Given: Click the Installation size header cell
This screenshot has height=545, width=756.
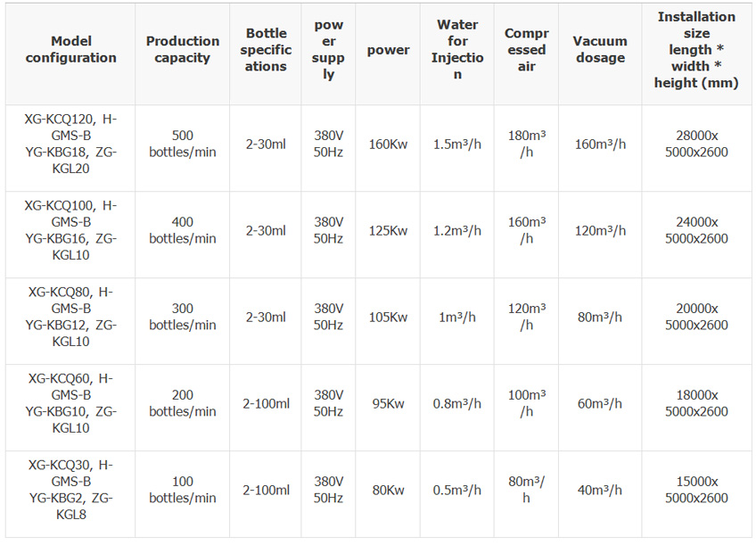Looking at the screenshot, I should point(696,50).
